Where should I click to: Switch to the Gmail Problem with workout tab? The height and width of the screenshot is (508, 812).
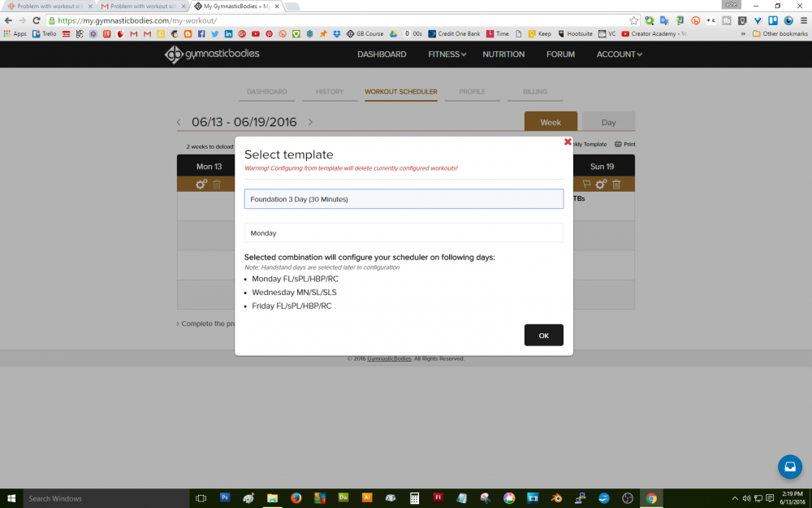point(142,7)
